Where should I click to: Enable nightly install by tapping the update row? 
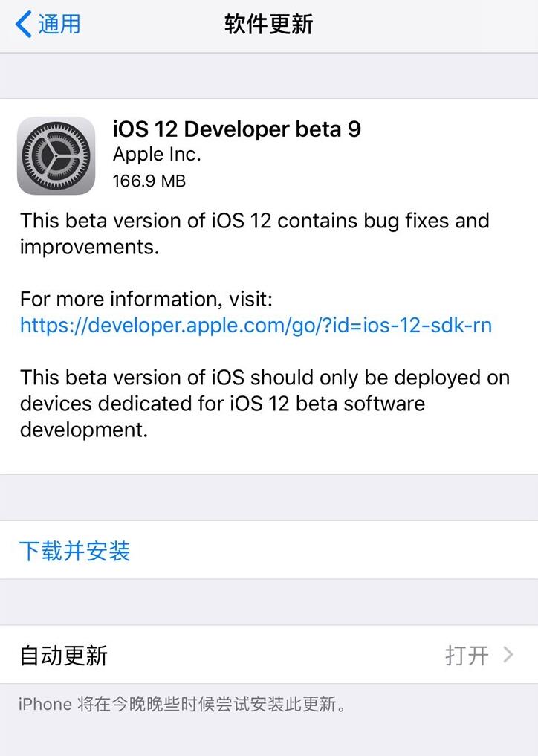(x=269, y=656)
